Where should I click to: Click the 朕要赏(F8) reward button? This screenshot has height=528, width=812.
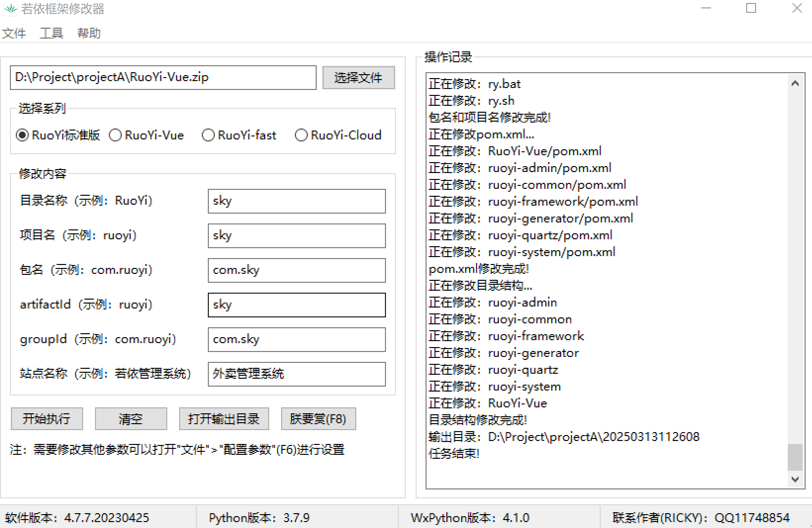318,419
